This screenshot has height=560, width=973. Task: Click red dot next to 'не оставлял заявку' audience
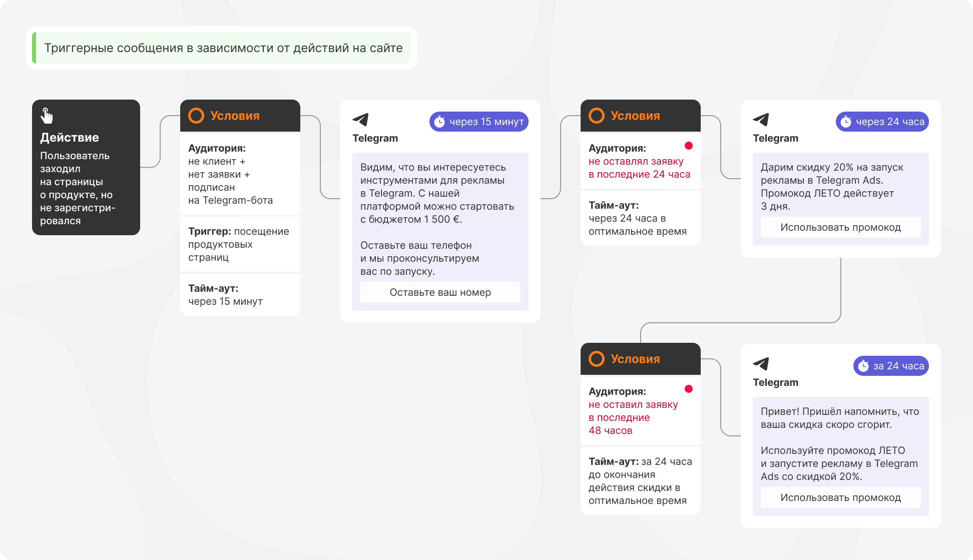click(689, 146)
